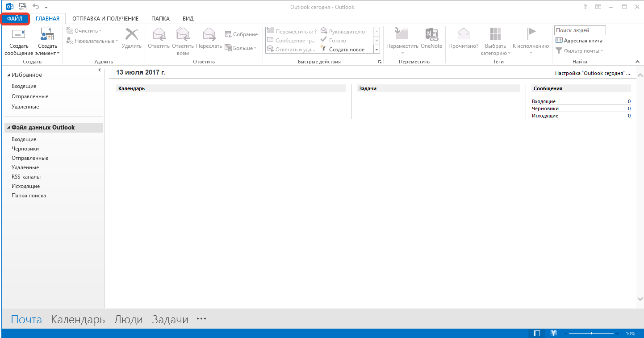Screen dimensions: 644x338
Task: Click the Search People (Поиск людей) field
Action: pyautogui.click(x=580, y=30)
